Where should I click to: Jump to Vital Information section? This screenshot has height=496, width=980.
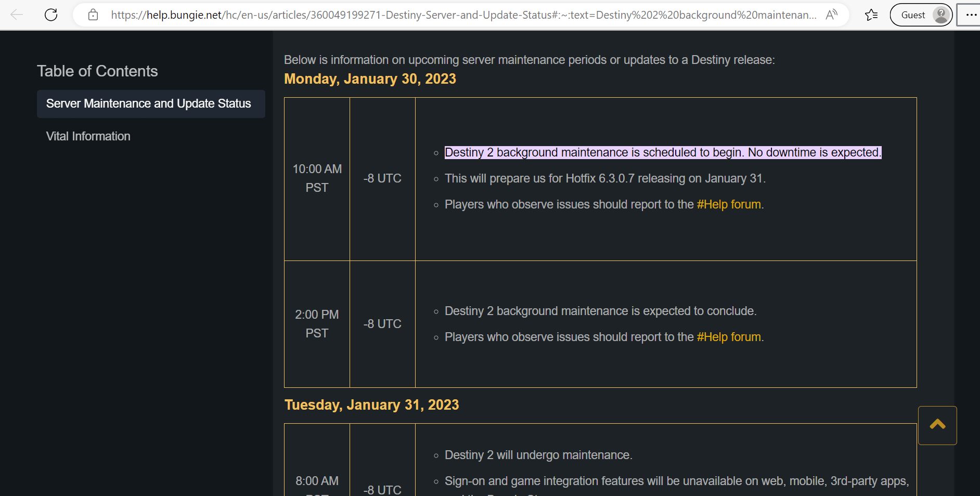pos(88,136)
